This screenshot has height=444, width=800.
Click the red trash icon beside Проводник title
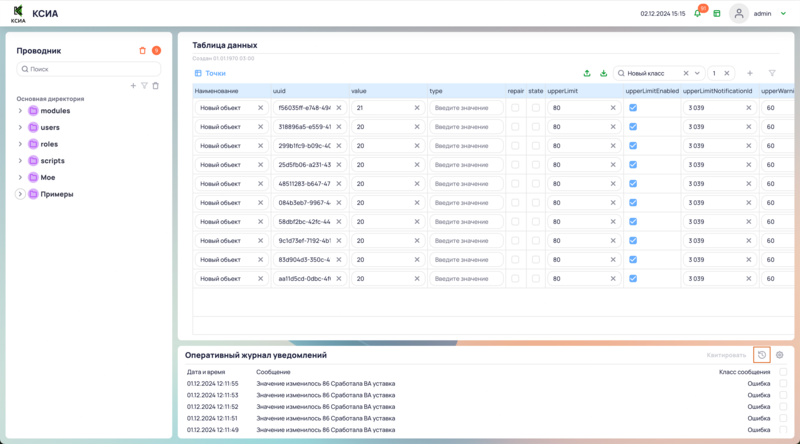(142, 50)
